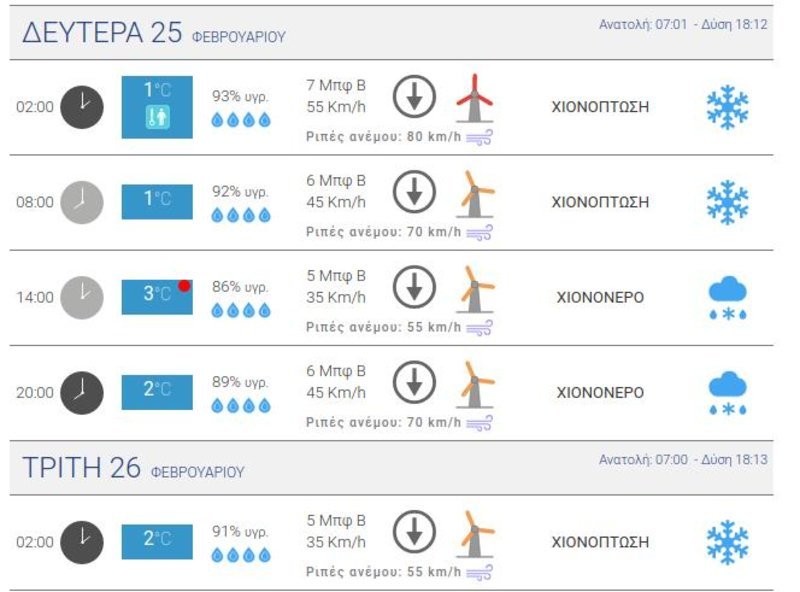Click the 93% humidity droplets
800x592 pixels.
click(241, 120)
